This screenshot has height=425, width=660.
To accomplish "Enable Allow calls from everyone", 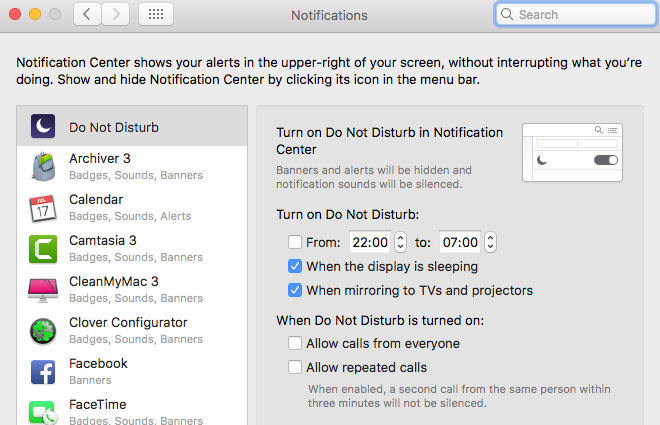I will tap(295, 344).
